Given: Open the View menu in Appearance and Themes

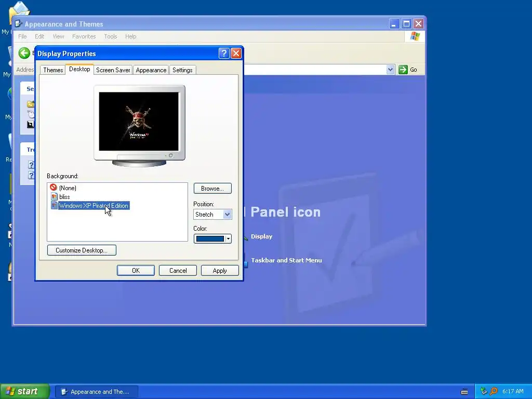Looking at the screenshot, I should click(58, 36).
